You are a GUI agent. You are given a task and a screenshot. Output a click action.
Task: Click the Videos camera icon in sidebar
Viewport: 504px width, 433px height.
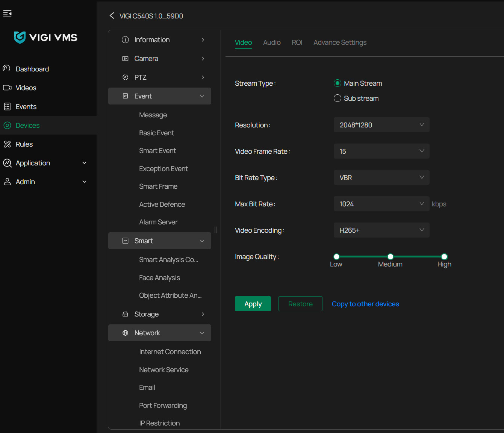[7, 88]
